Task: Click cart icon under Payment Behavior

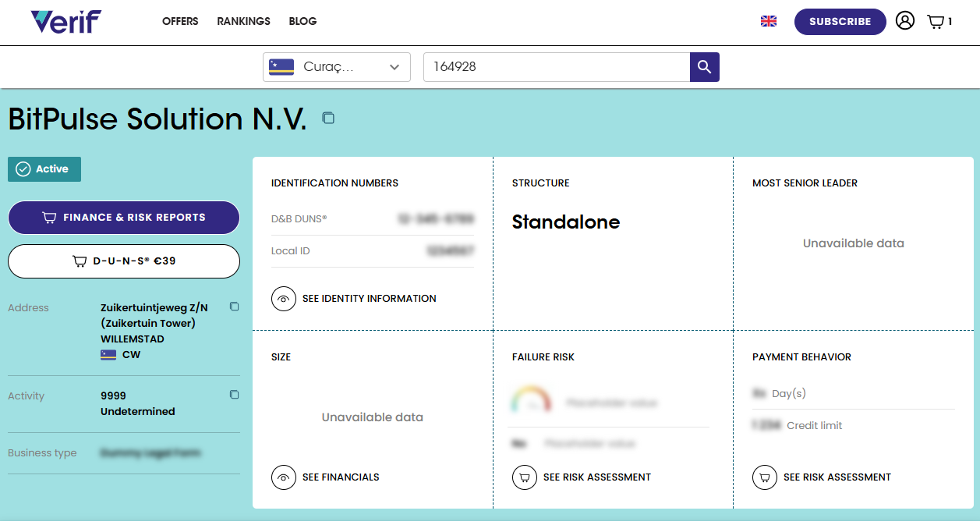Action: point(765,477)
